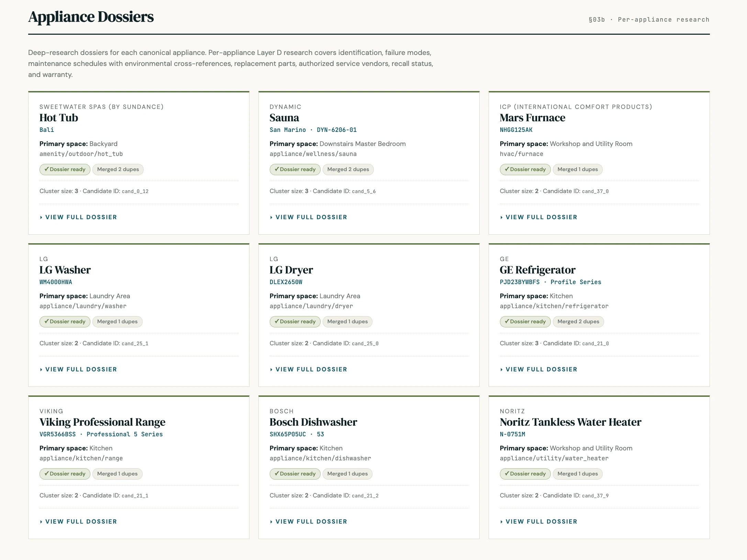Image resolution: width=747 pixels, height=560 pixels.
Task: Expand View Full Dossier for Noritz Water Heater
Action: [539, 522]
